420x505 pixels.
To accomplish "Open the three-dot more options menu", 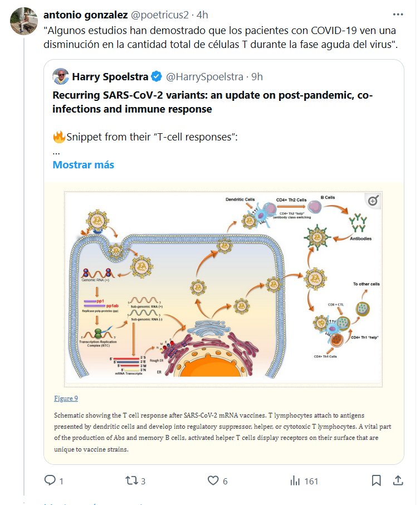I will (398, 14).
